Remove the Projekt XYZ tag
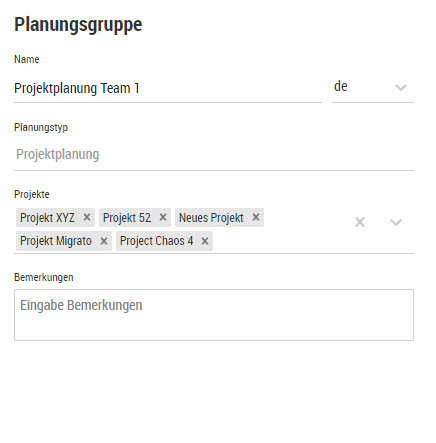Viewport: 436px width, 443px height. pos(87,217)
